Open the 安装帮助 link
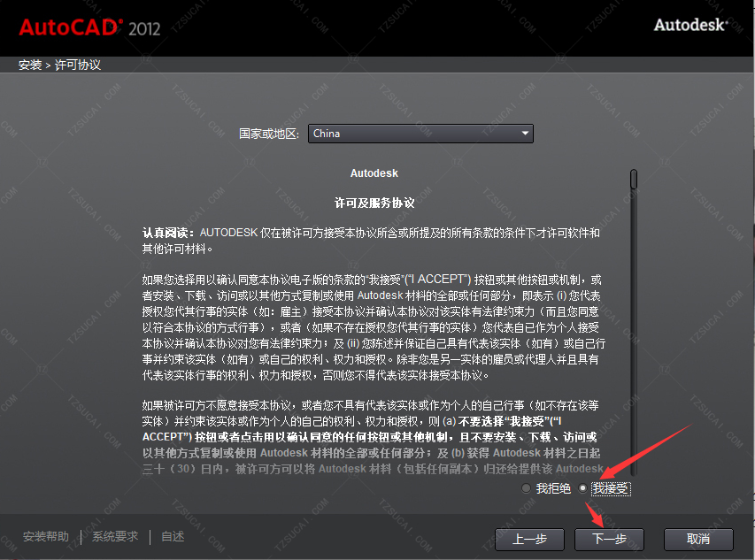 tap(46, 536)
